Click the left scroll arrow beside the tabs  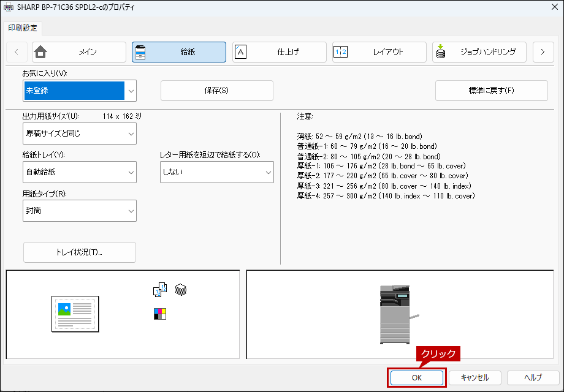pyautogui.click(x=17, y=52)
